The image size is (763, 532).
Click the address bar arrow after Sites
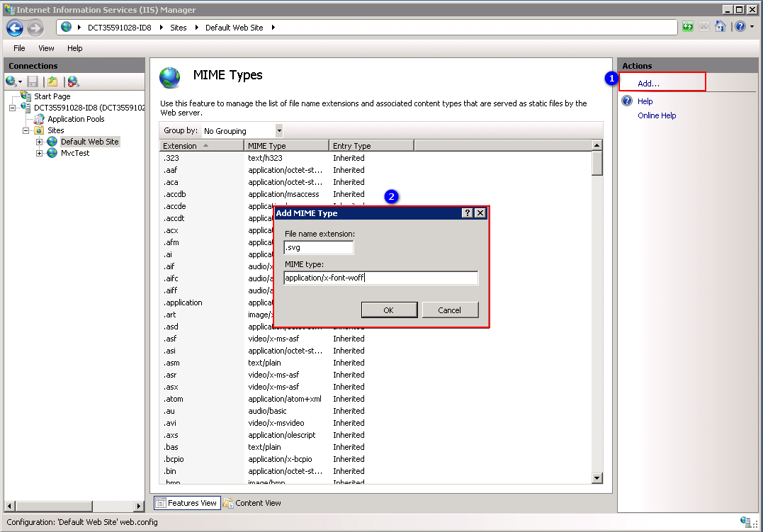[196, 27]
